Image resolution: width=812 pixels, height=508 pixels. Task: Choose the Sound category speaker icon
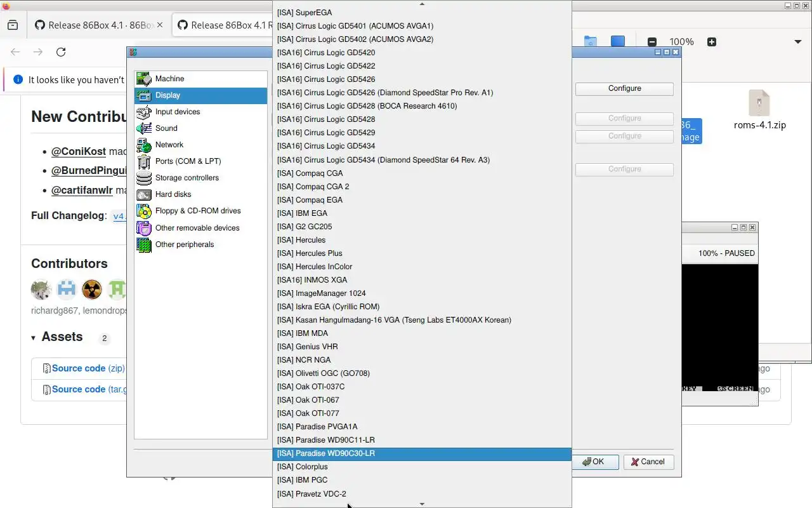[x=144, y=128]
